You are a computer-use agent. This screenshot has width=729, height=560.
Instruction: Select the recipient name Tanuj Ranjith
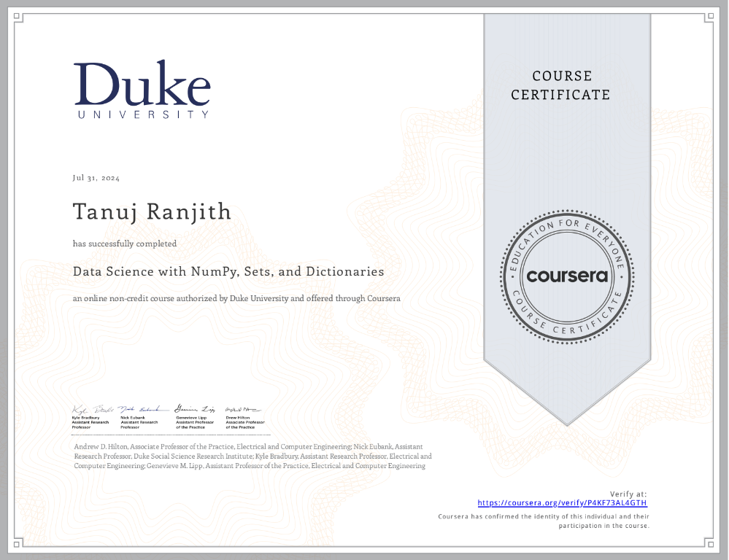point(152,211)
